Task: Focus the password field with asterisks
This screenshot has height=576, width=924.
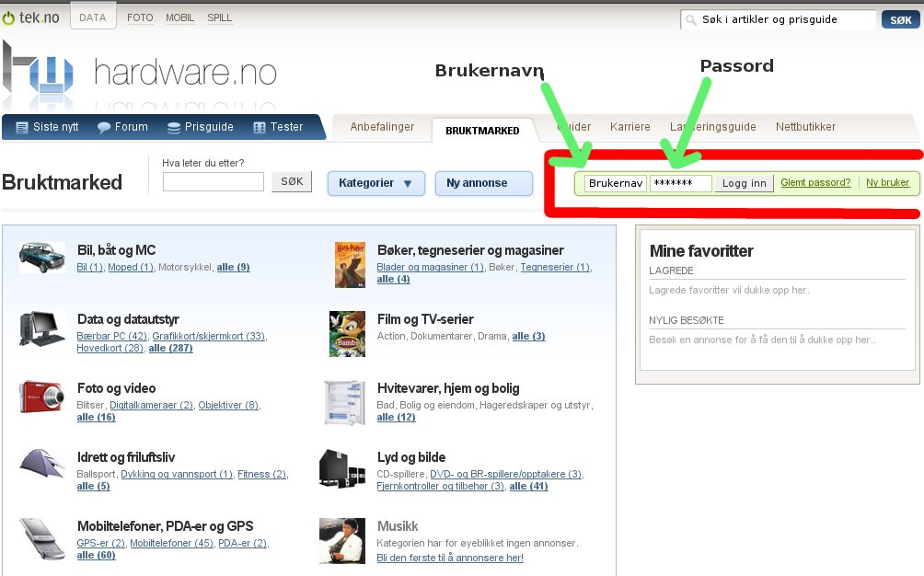Action: [x=681, y=183]
